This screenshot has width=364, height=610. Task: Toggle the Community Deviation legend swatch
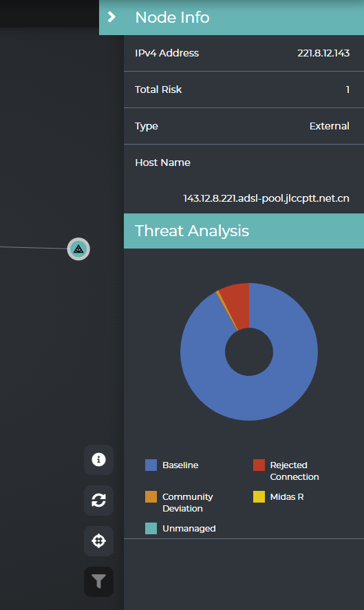pos(151,497)
